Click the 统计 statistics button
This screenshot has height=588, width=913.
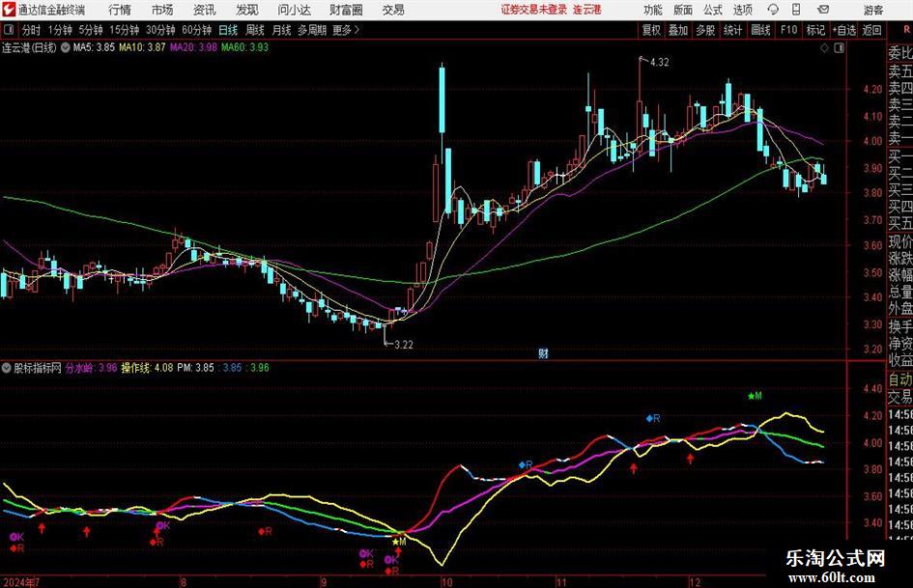pos(732,30)
